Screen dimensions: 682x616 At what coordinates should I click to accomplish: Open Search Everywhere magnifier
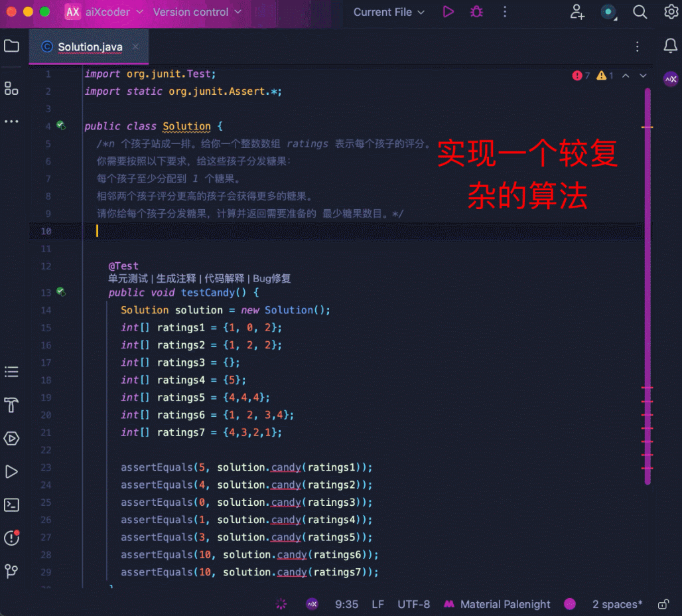640,12
